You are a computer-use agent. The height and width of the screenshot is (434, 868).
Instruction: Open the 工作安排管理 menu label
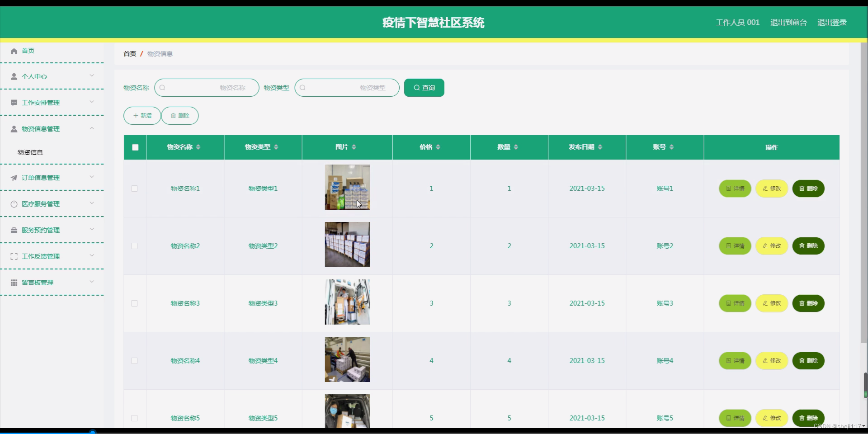point(41,103)
